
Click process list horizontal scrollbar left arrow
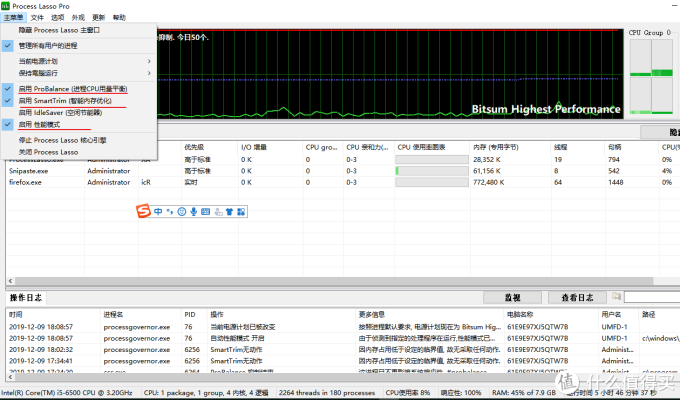click(10, 281)
